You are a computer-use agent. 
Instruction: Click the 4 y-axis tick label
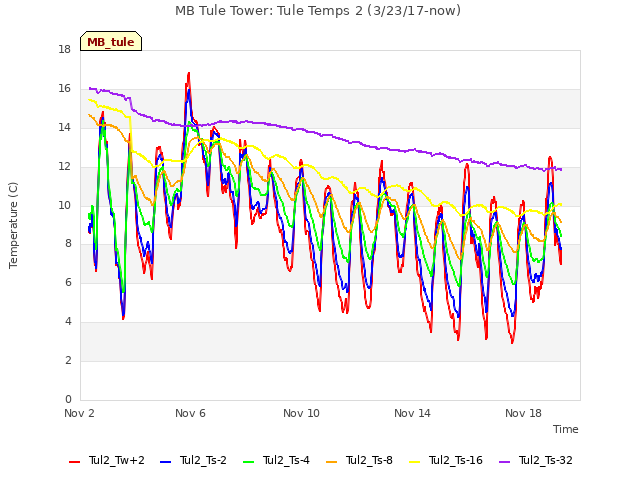68,322
